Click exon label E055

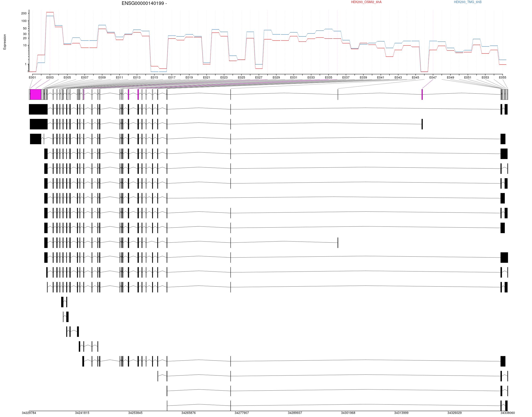[503, 77]
